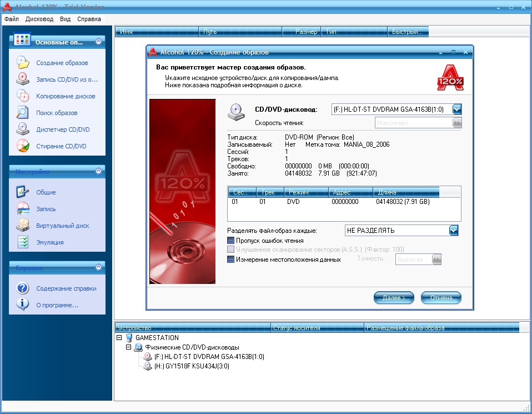Open the Виртуальный диск settings link
532x414 pixels.
coord(63,226)
